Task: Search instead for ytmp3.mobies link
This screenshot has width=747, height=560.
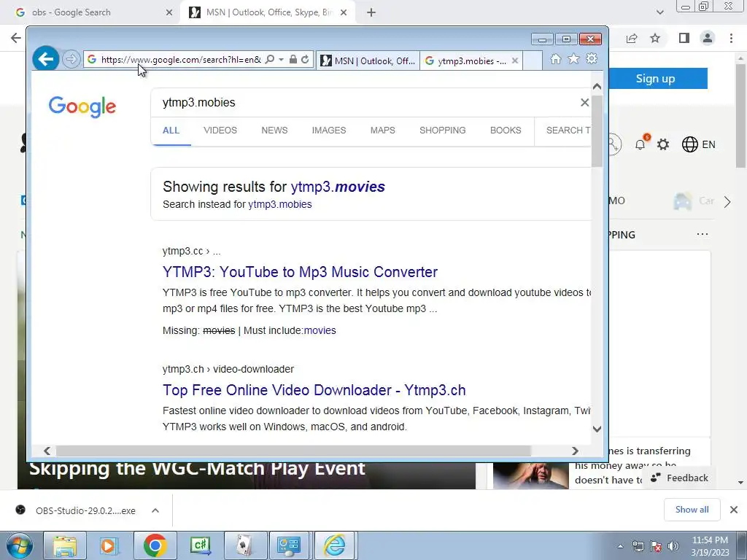Action: (x=280, y=204)
